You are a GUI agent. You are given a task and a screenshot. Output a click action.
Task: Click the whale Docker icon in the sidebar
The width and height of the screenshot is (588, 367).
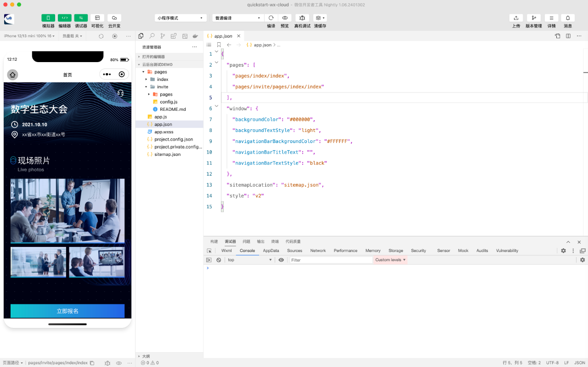click(x=196, y=36)
